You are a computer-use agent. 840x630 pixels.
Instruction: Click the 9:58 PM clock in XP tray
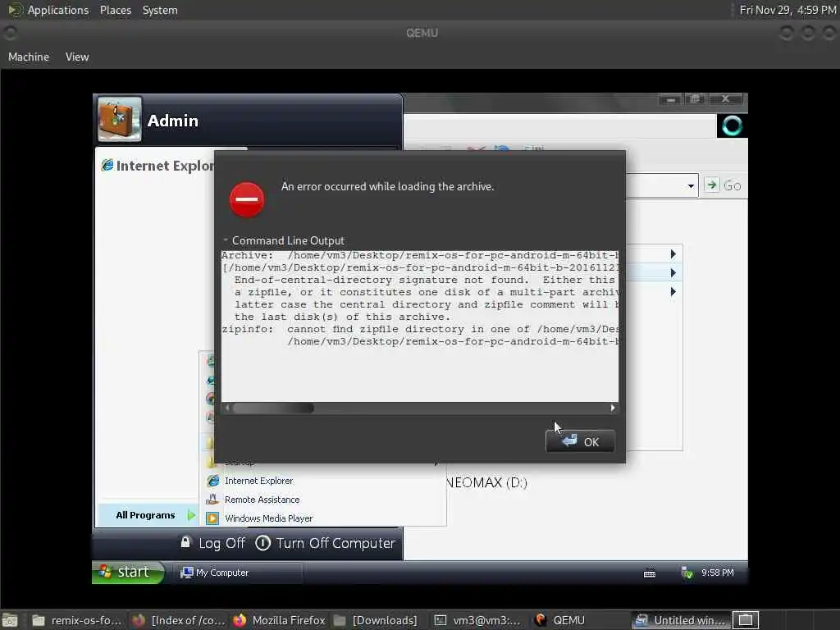[x=717, y=573]
